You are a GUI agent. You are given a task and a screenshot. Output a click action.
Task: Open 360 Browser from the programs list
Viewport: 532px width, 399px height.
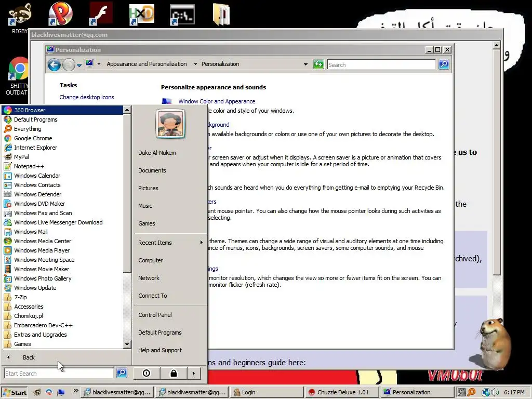click(x=62, y=110)
